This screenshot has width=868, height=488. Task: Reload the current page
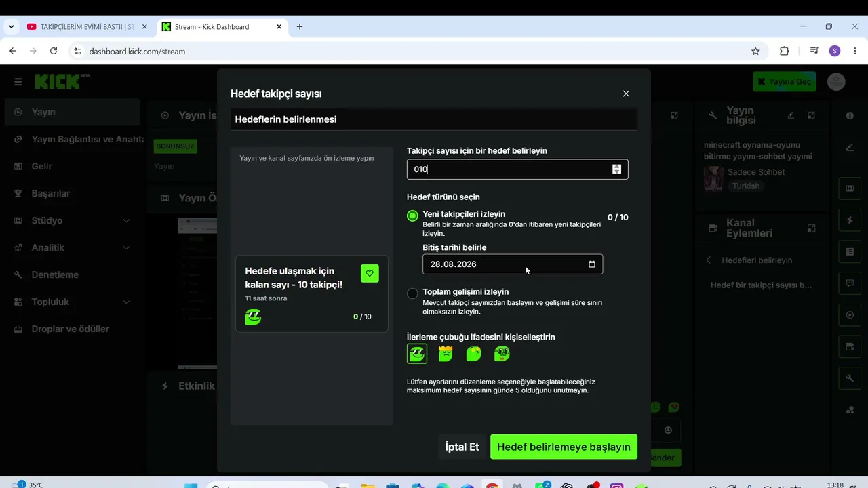[54, 51]
